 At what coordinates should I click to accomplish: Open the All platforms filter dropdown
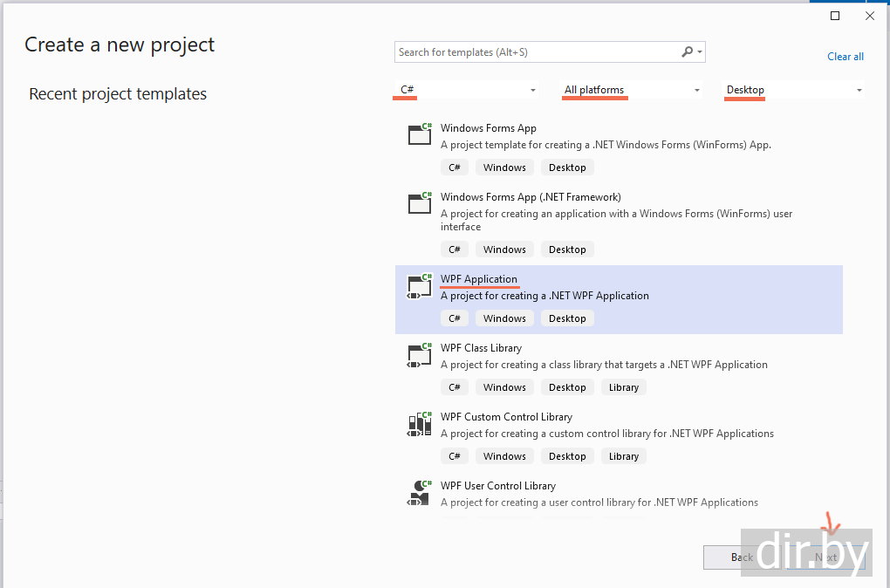click(696, 90)
